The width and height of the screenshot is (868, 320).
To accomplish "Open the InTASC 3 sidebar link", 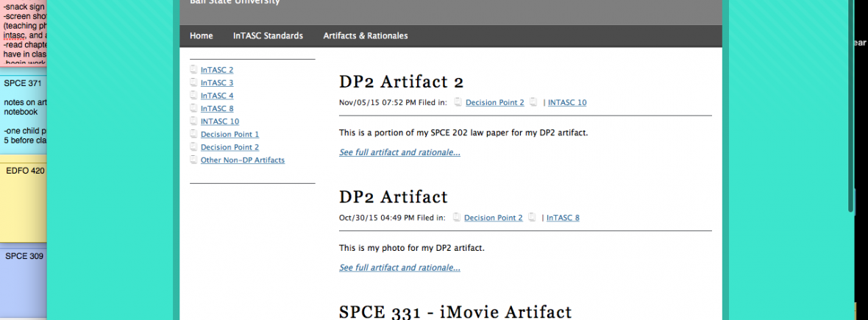I will (217, 83).
